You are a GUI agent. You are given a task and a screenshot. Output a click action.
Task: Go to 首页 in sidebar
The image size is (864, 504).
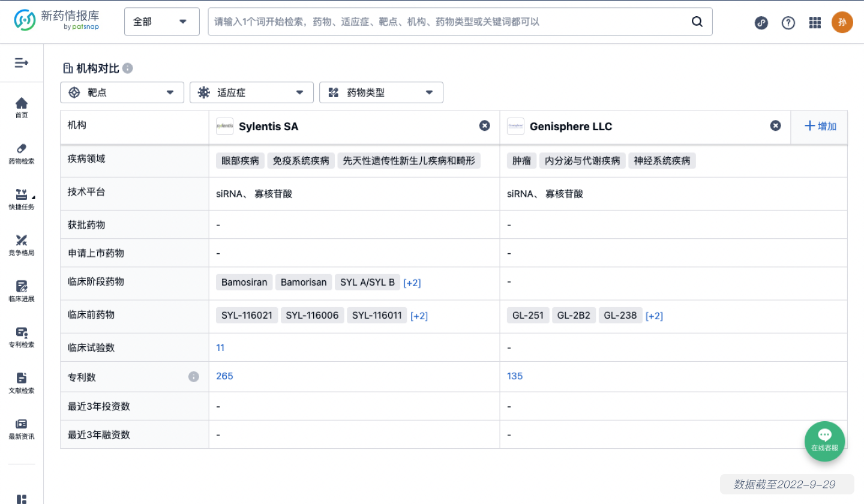[x=22, y=108]
